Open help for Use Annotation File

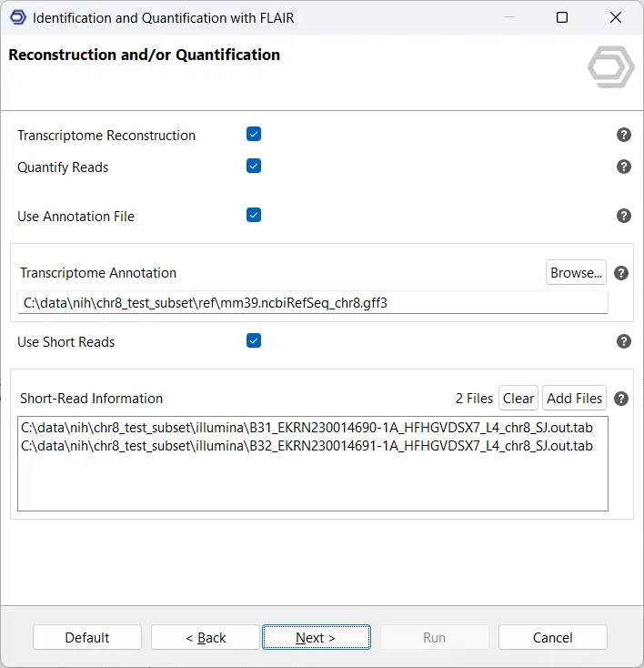click(624, 216)
